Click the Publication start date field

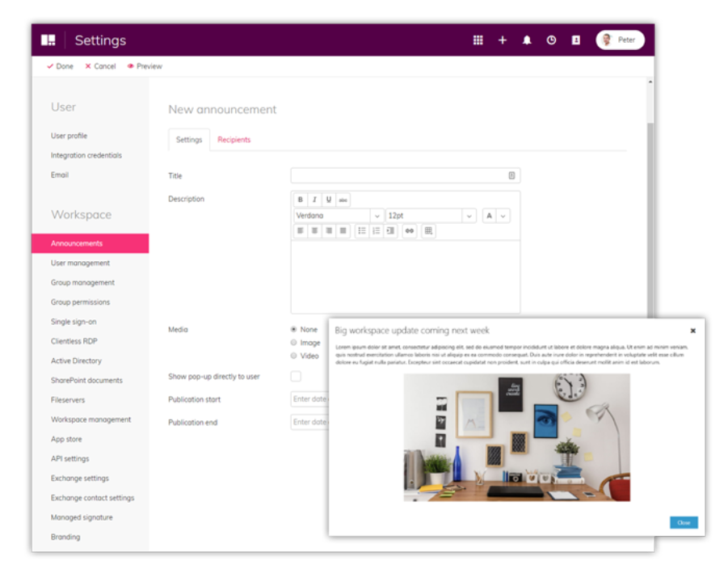pos(310,399)
